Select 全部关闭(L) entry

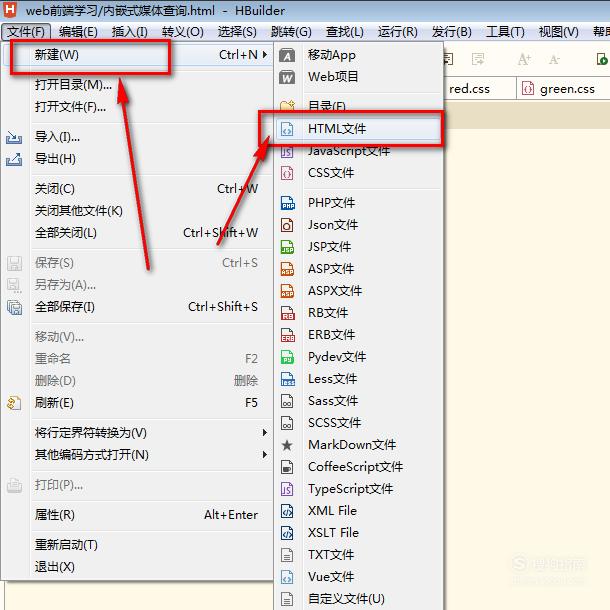click(x=138, y=233)
